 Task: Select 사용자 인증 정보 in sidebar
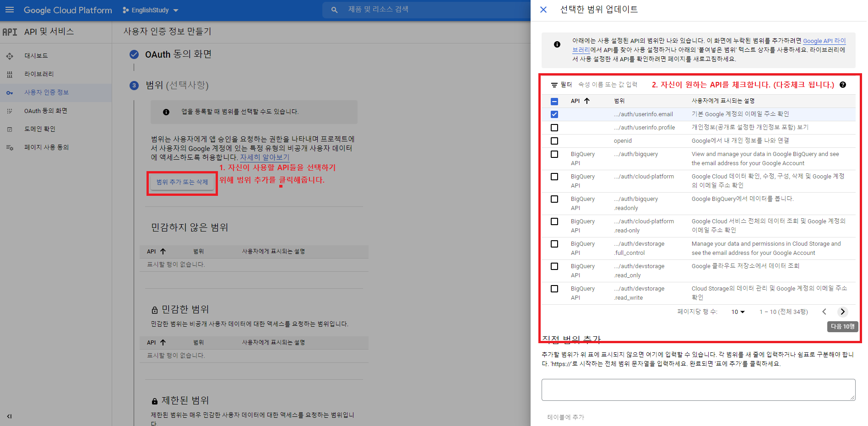[x=46, y=92]
